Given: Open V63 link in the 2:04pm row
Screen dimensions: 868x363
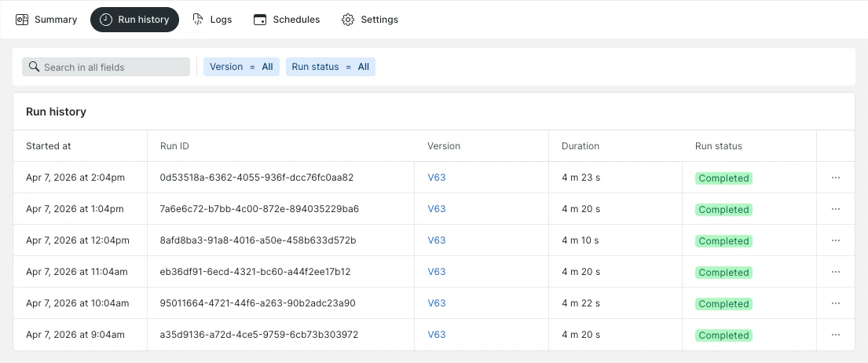Looking at the screenshot, I should tap(437, 178).
